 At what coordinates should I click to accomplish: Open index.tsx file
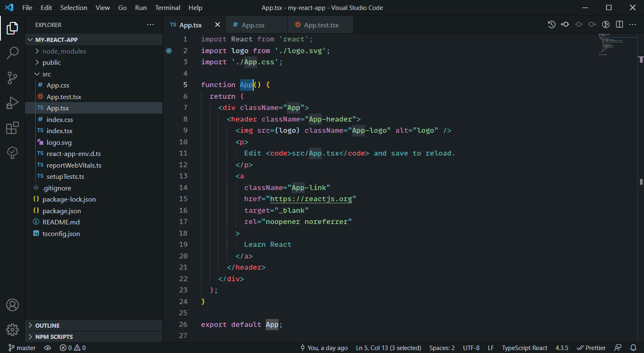tap(94, 131)
